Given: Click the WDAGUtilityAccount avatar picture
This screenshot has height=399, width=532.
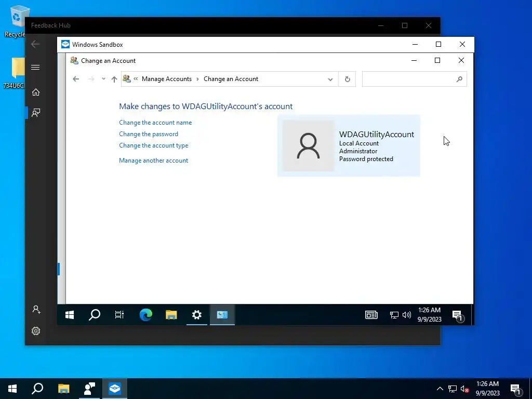Looking at the screenshot, I should click(309, 146).
